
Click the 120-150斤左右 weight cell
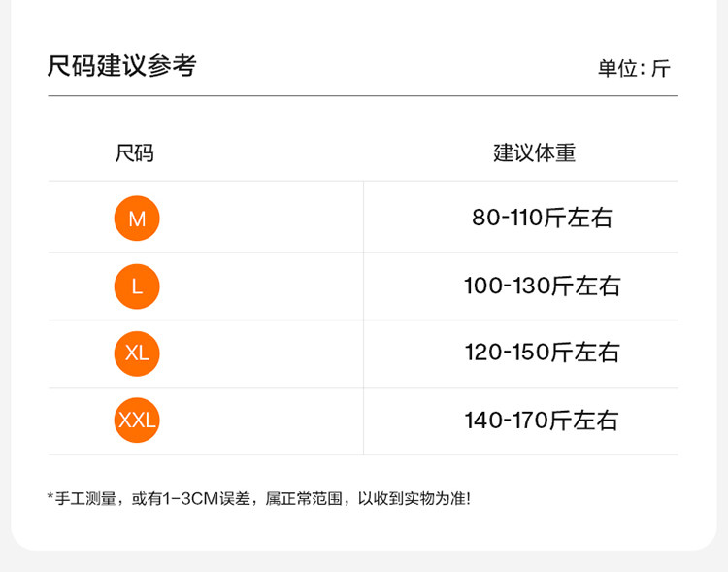tap(543, 353)
